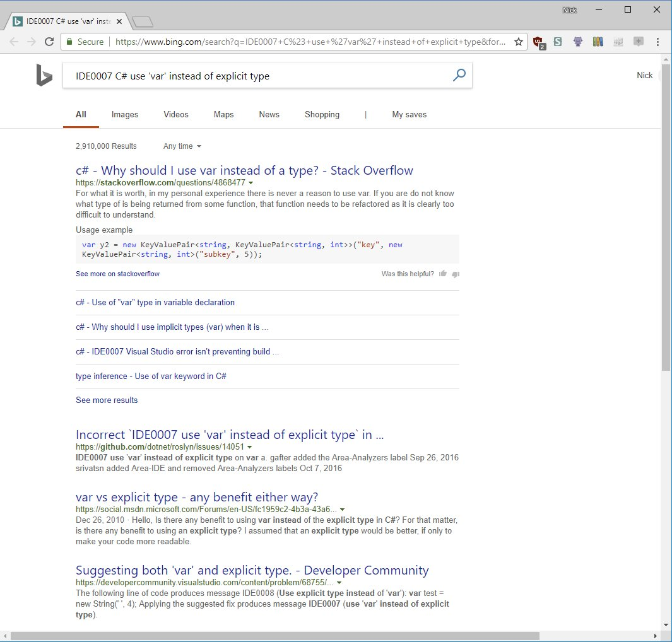Image resolution: width=672 pixels, height=642 pixels.
Task: Expand arrow next to github roslyn URL
Action: 249,447
